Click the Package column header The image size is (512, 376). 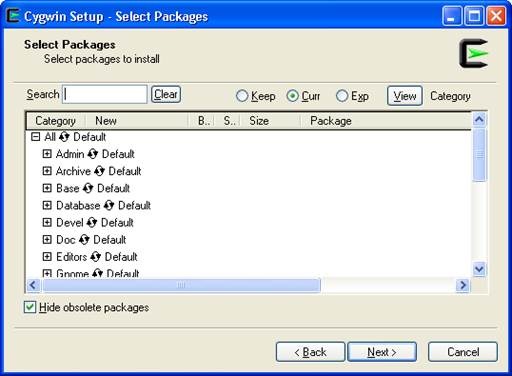click(x=386, y=121)
